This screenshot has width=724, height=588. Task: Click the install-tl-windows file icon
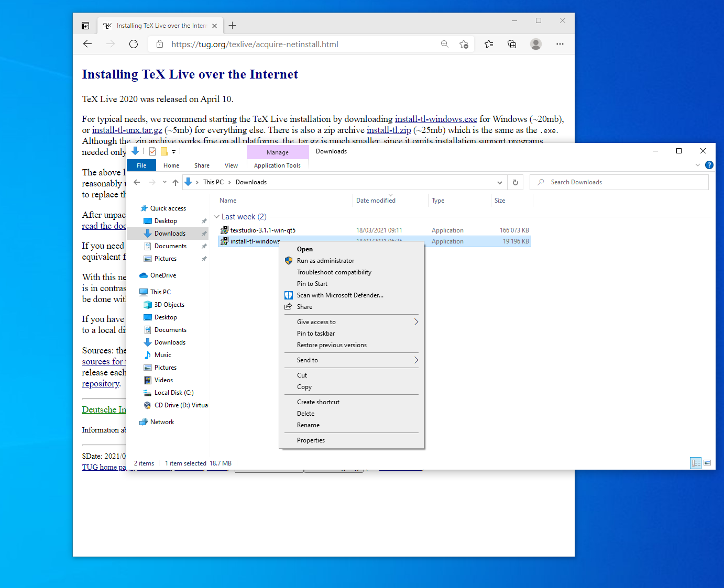(224, 241)
